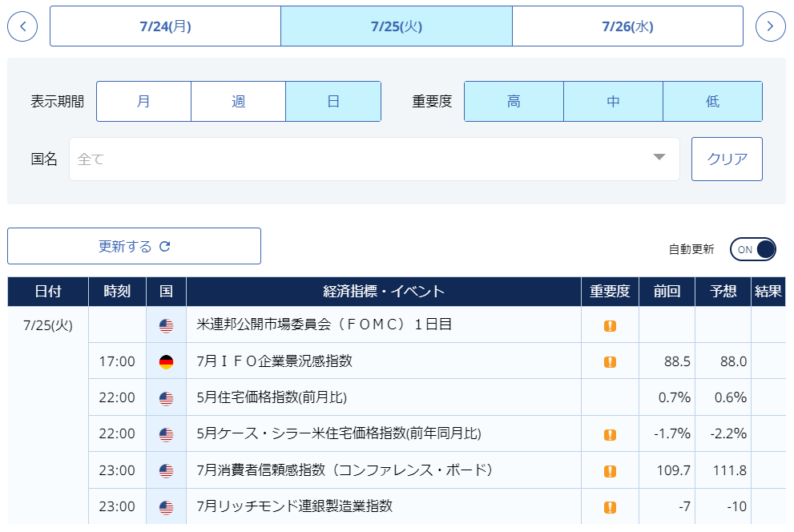The image size is (794, 532).
Task: Switch display period to 月
Action: click(x=143, y=102)
